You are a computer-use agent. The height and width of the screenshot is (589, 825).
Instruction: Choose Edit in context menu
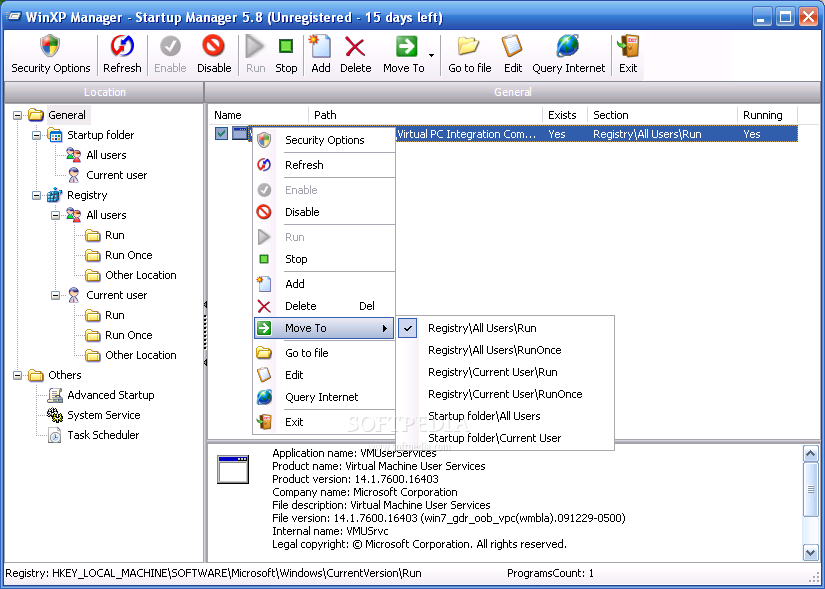[324, 375]
